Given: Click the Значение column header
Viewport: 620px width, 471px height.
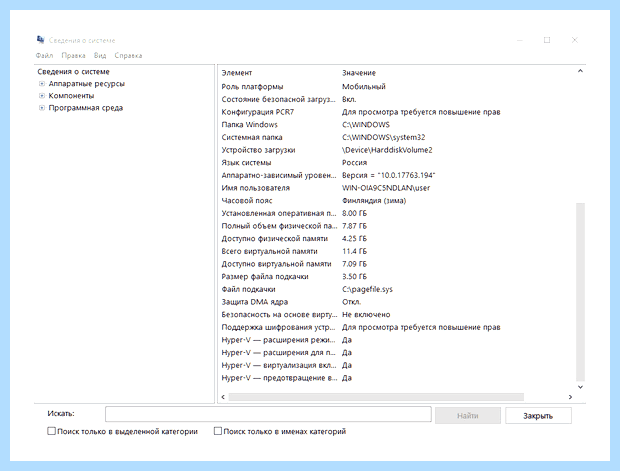Looking at the screenshot, I should (x=359, y=73).
